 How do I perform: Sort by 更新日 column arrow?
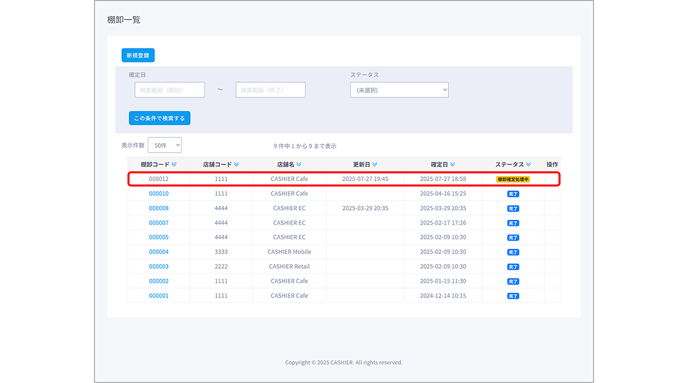pos(375,165)
